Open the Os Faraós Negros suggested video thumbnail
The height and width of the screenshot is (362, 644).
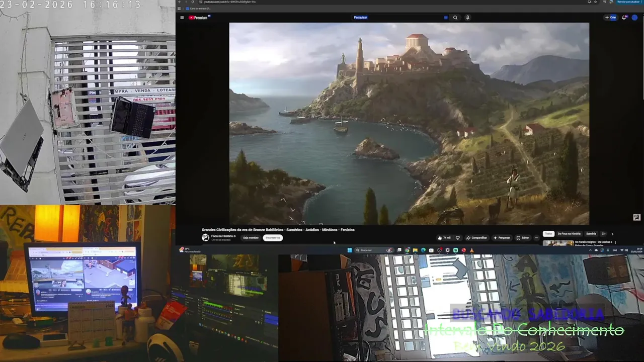558,243
